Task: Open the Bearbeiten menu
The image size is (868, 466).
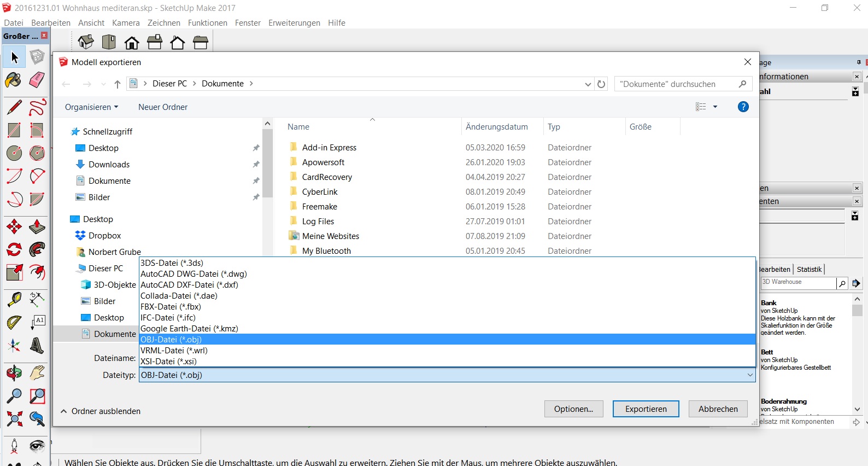Action: click(51, 23)
